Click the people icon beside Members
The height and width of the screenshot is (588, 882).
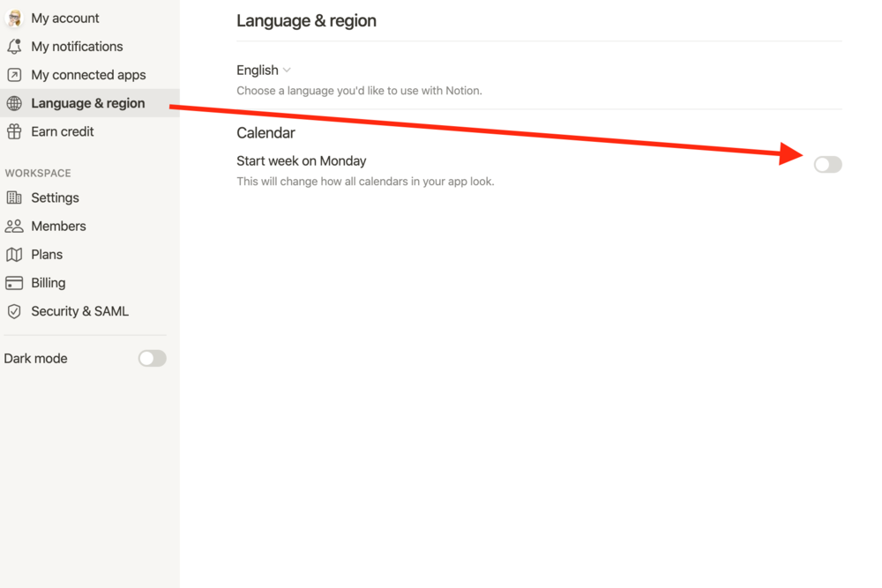click(x=14, y=226)
